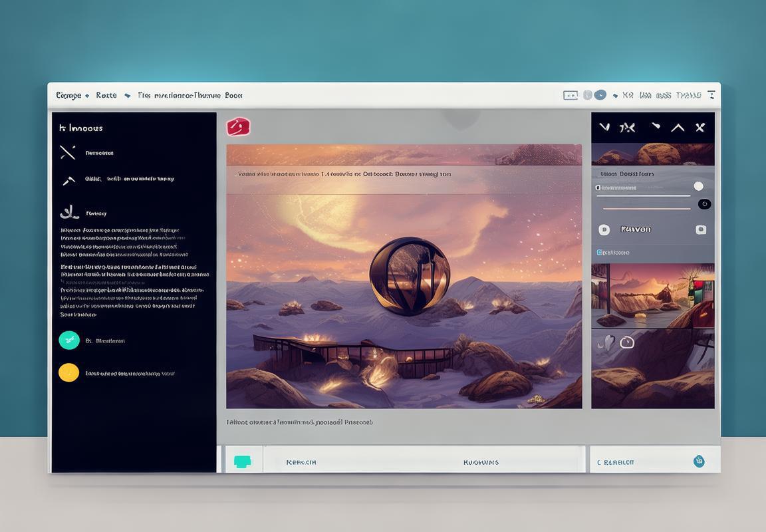Click the heart icon on lower right thumbnail
The width and height of the screenshot is (766, 532).
[x=606, y=342]
